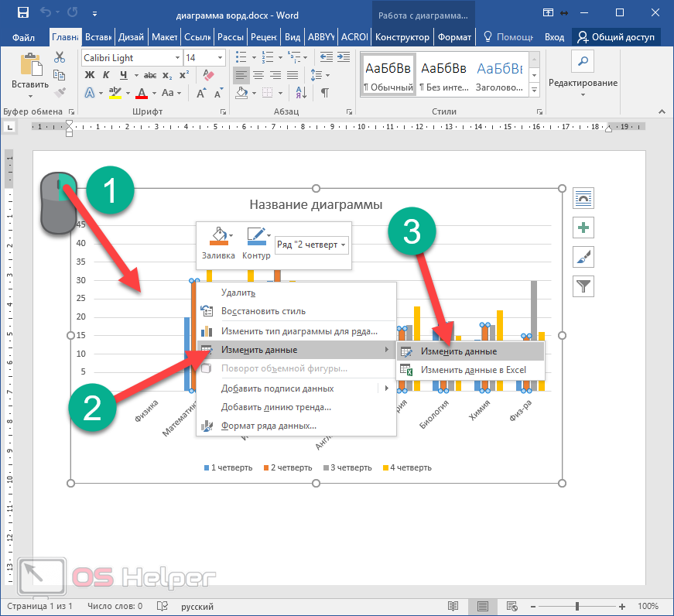Click the Общий доступ share button
The image size is (674, 616).
(617, 37)
